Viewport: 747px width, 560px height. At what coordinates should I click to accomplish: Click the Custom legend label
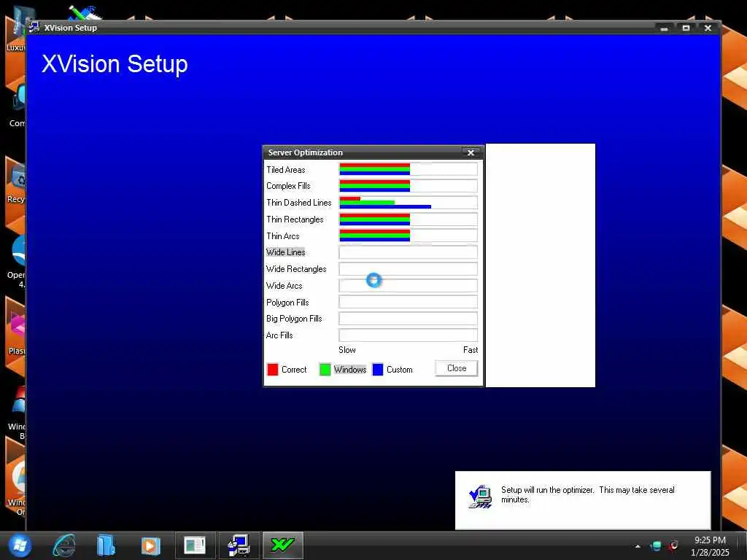click(399, 370)
